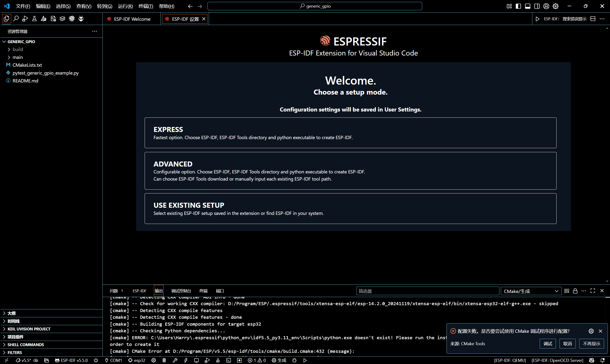
Task: Click the 生成 build icon in status bar
Action: point(279,360)
